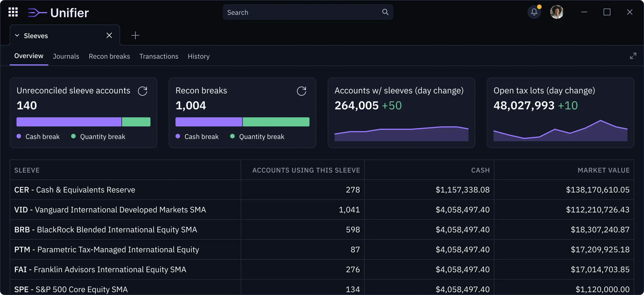The width and height of the screenshot is (644, 295).
Task: Select FAI - Franklin Advisors International Equity row
Action: (322, 269)
